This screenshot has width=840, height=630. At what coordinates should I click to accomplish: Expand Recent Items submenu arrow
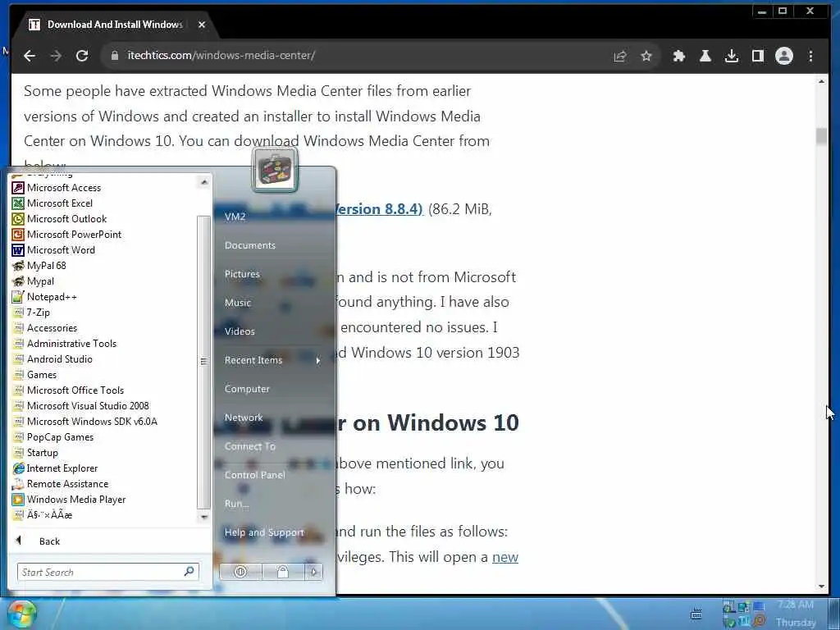coord(317,361)
